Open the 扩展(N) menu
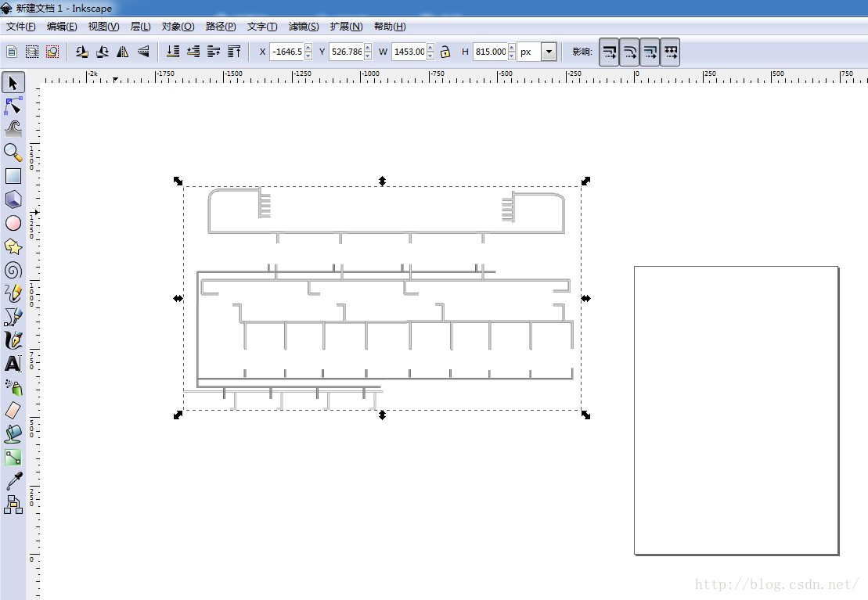This screenshot has height=600, width=868. pyautogui.click(x=346, y=27)
